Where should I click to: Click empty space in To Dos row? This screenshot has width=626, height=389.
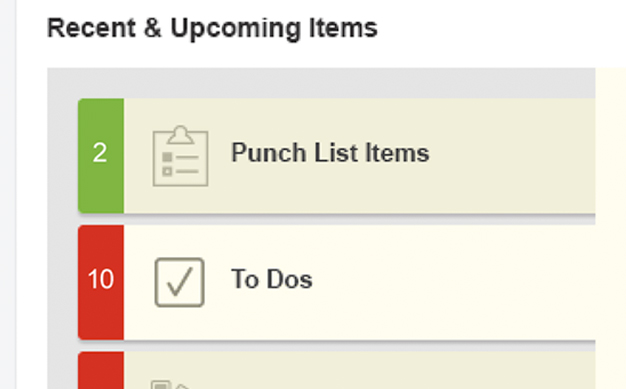point(451,282)
